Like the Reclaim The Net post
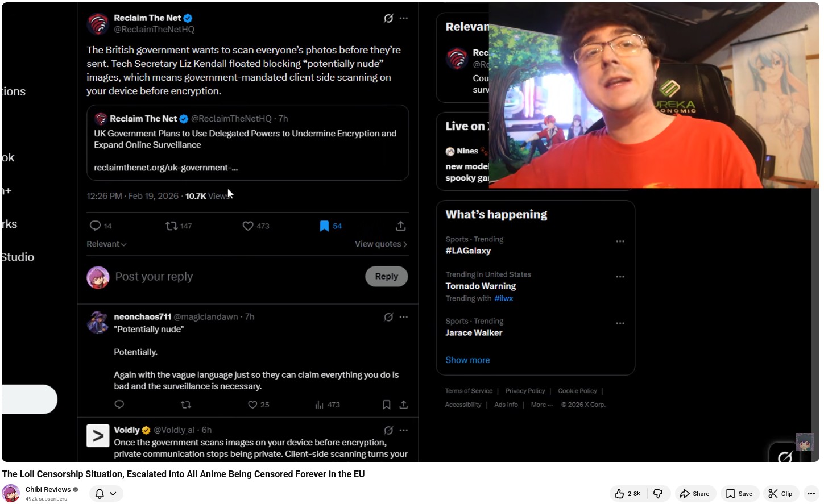The width and height of the screenshot is (824, 504). pos(248,226)
